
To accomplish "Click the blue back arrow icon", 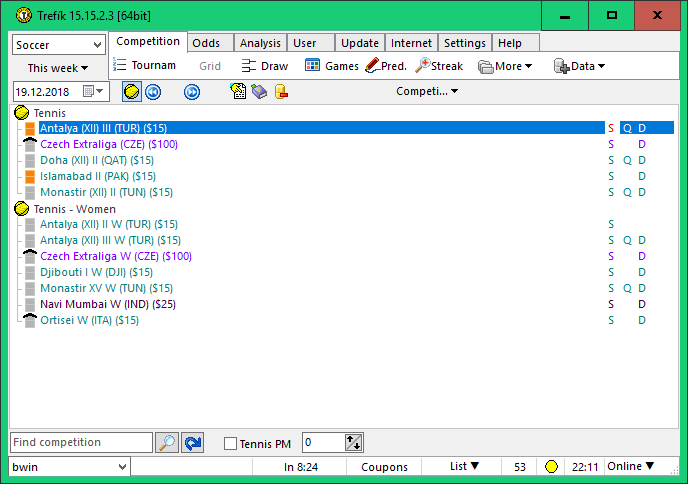I will click(153, 92).
